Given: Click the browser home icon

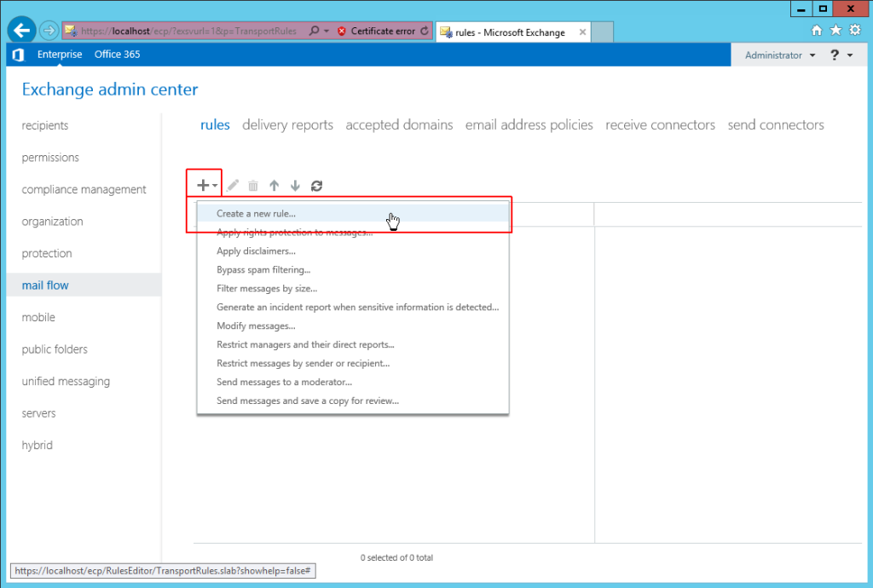Looking at the screenshot, I should pos(816,30).
